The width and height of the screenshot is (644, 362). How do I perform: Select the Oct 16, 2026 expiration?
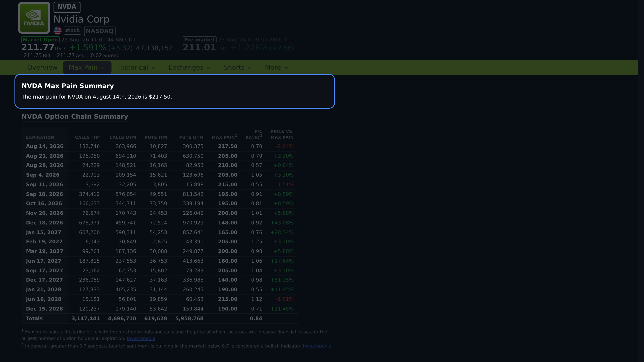click(x=44, y=204)
